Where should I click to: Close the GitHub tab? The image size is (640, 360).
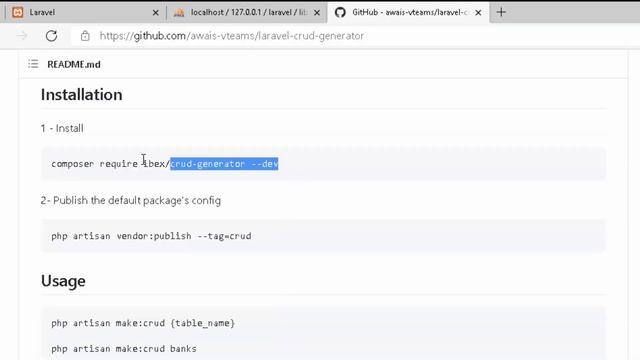(x=478, y=13)
